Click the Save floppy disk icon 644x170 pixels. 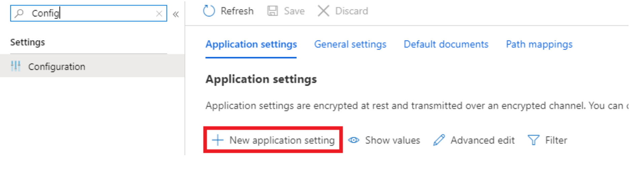(x=273, y=11)
